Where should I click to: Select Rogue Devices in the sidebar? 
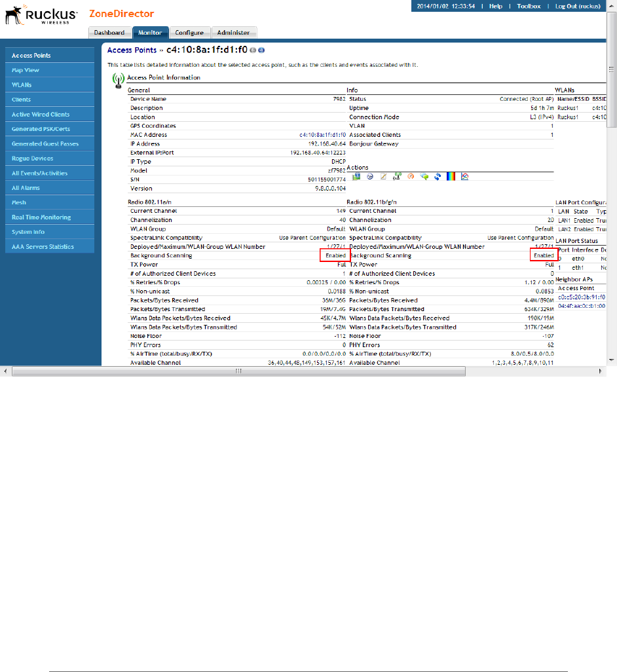[50, 159]
